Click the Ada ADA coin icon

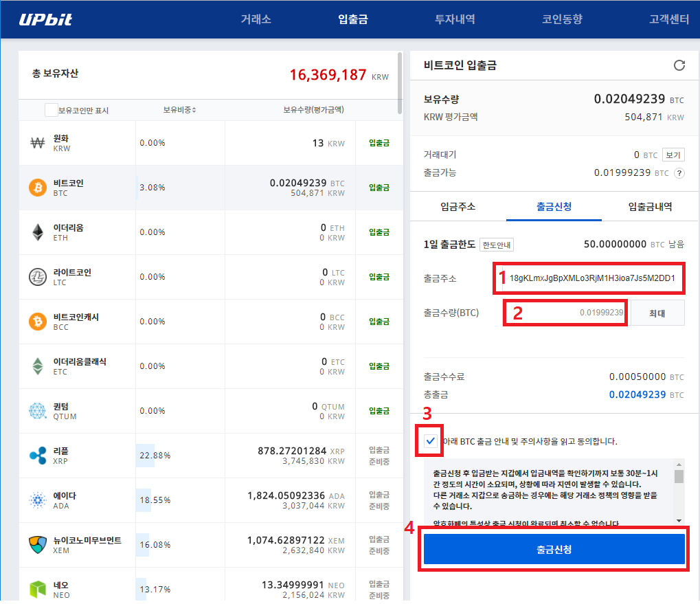[38, 500]
